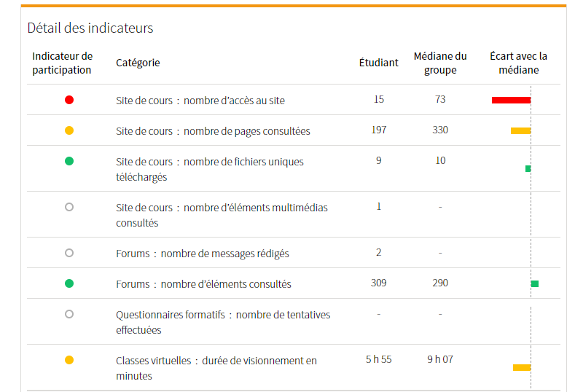Click the red bar for site access gap

pos(511,100)
